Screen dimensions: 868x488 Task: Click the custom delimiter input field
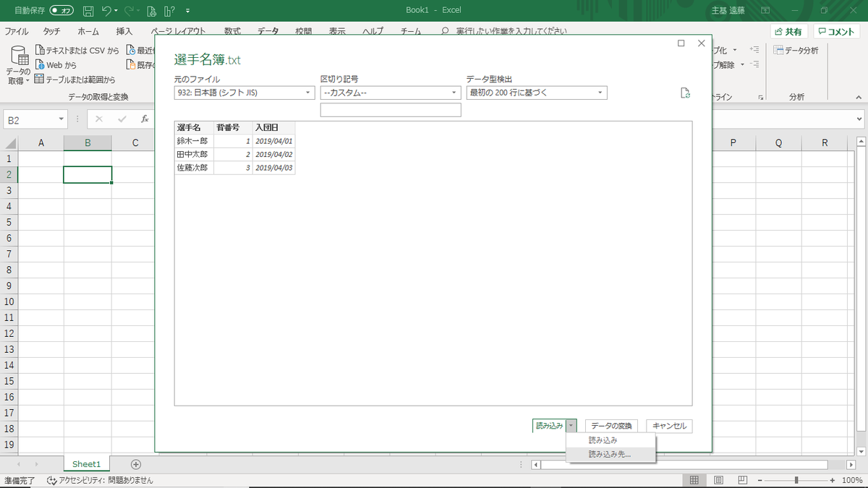[390, 109]
